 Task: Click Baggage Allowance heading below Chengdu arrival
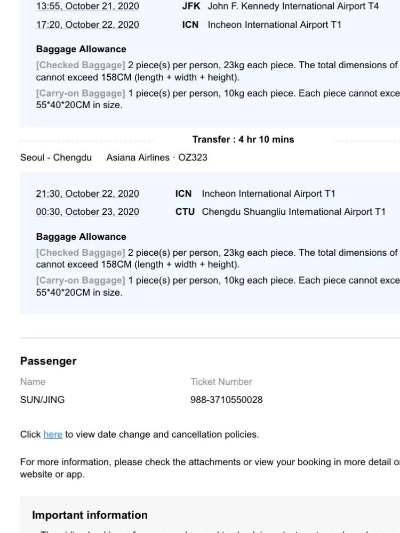point(81,237)
